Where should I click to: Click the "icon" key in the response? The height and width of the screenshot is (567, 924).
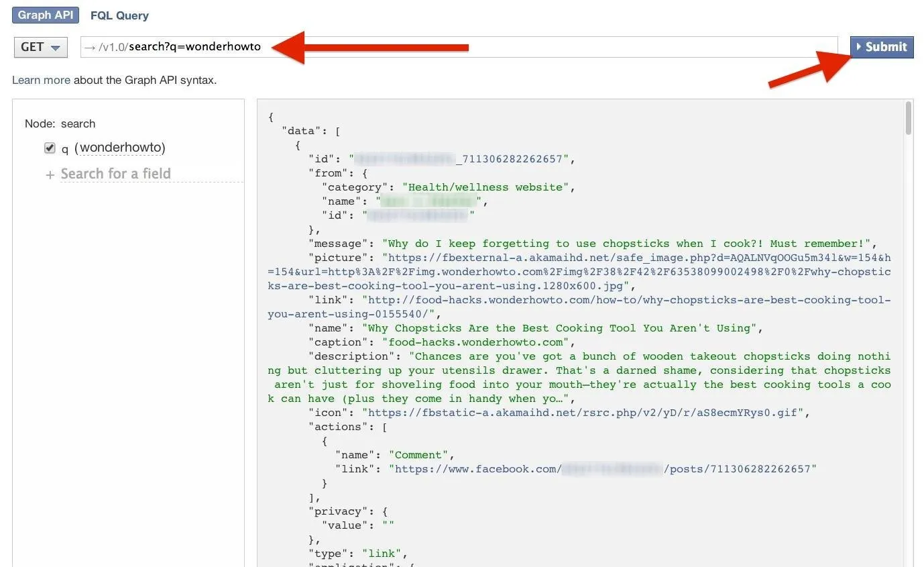[x=328, y=413]
